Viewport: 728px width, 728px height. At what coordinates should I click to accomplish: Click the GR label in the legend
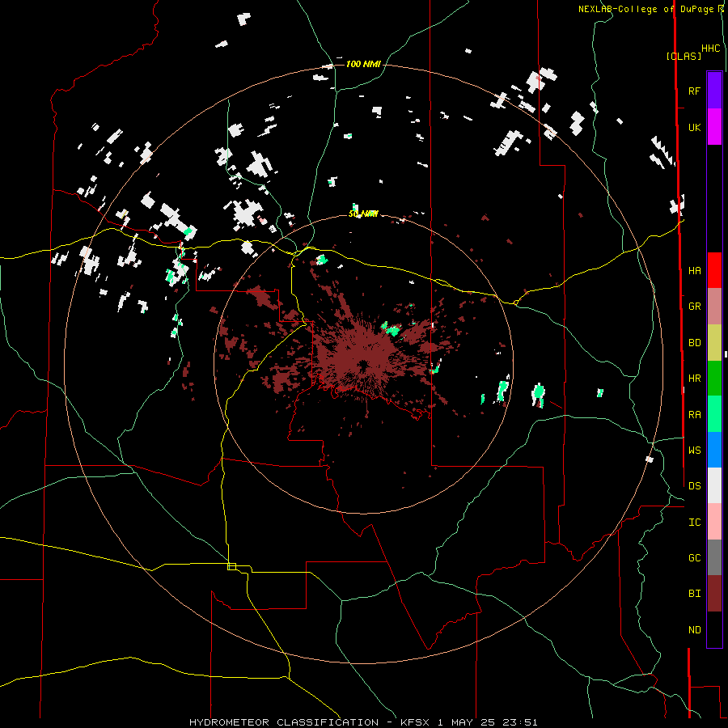tap(694, 307)
